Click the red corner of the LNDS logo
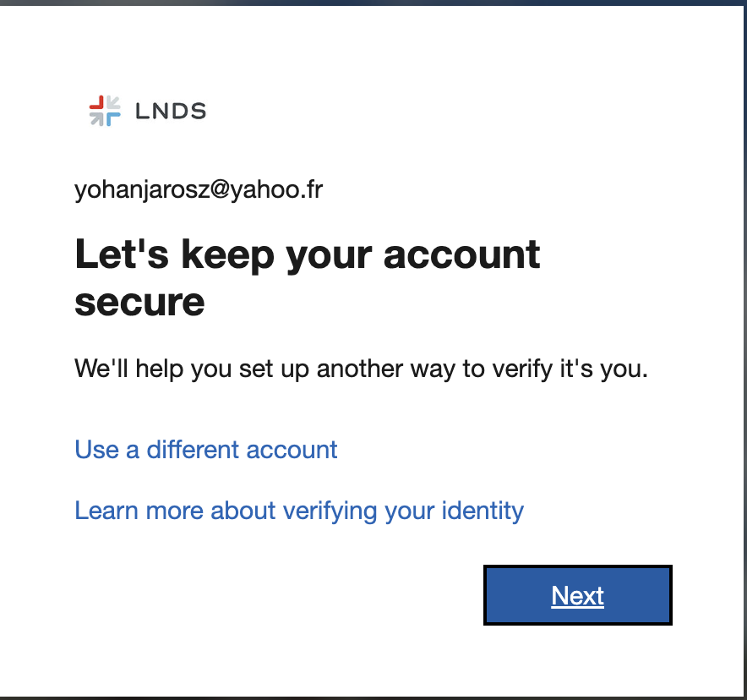This screenshot has width=747, height=700. (x=97, y=103)
